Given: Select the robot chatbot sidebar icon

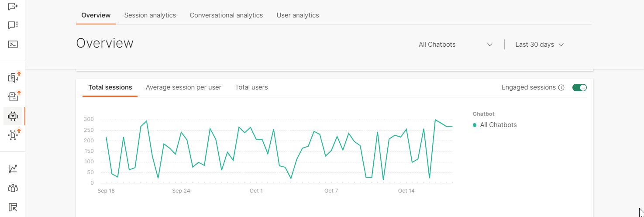Looking at the screenshot, I should 13,116.
